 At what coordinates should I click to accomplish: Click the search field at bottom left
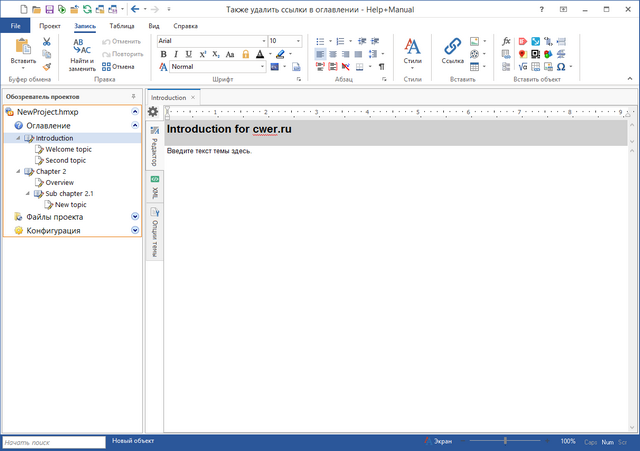(53, 441)
